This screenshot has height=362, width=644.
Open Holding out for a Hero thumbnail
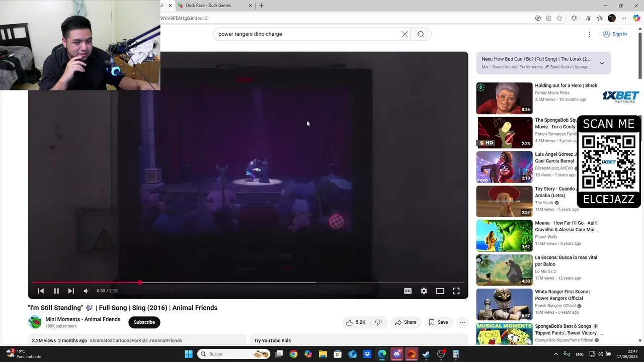click(x=504, y=98)
